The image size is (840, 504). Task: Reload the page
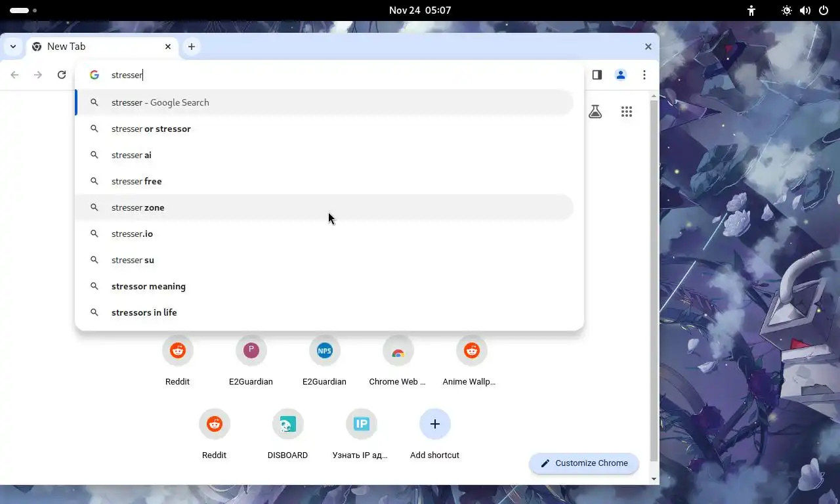click(x=62, y=75)
